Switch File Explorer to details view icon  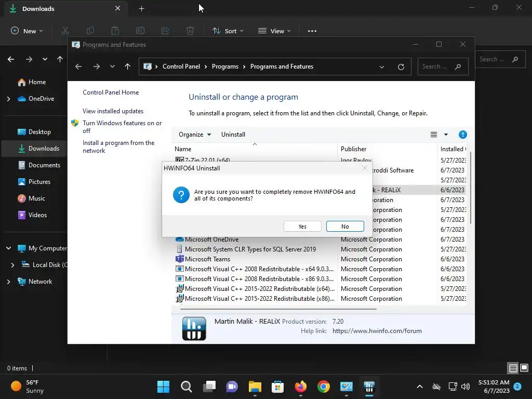click(513, 368)
